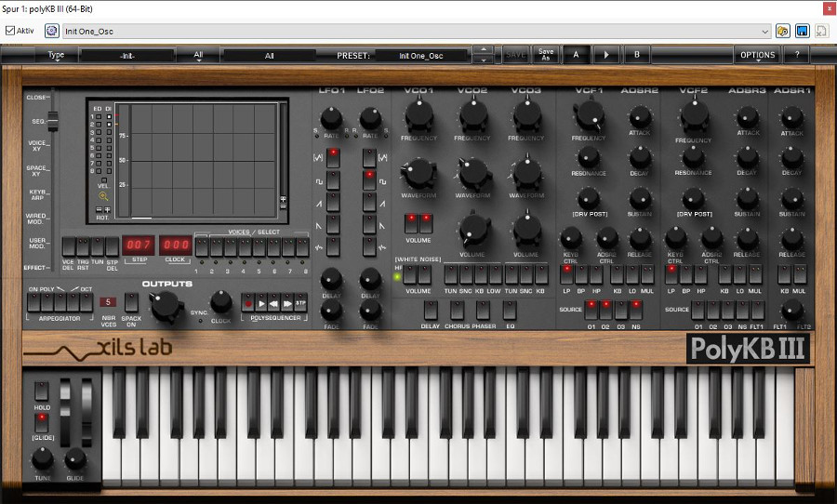Click the load preset folder icon
The height and width of the screenshot is (504, 837).
pos(782,31)
